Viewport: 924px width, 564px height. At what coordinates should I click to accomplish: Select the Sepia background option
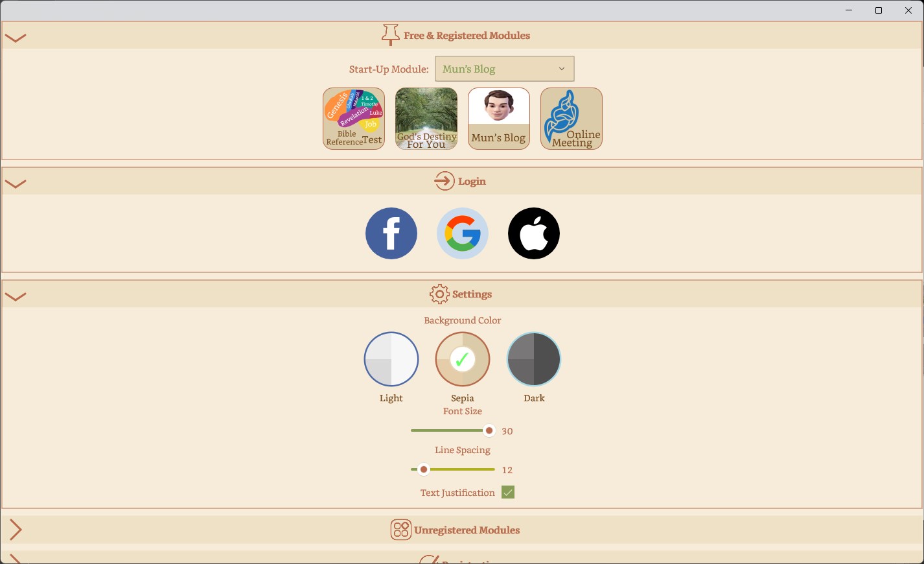click(x=463, y=359)
